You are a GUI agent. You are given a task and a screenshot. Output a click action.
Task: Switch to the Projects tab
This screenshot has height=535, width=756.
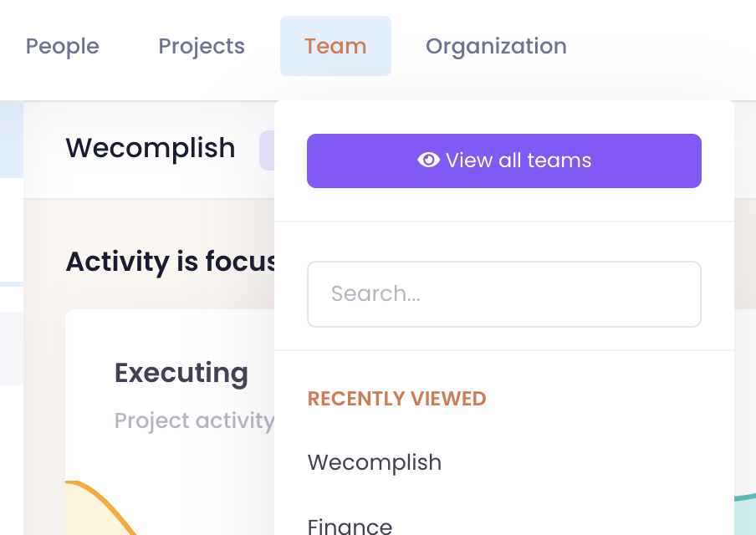202,46
